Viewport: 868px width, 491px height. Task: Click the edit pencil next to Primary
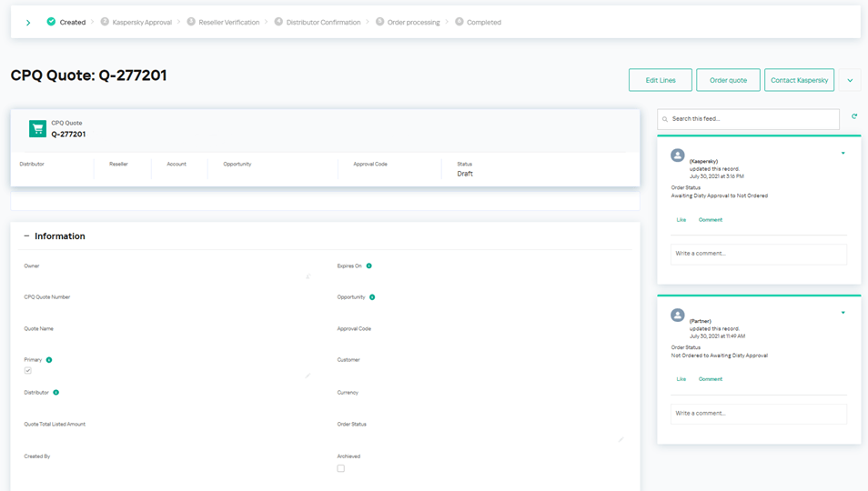pyautogui.click(x=308, y=376)
